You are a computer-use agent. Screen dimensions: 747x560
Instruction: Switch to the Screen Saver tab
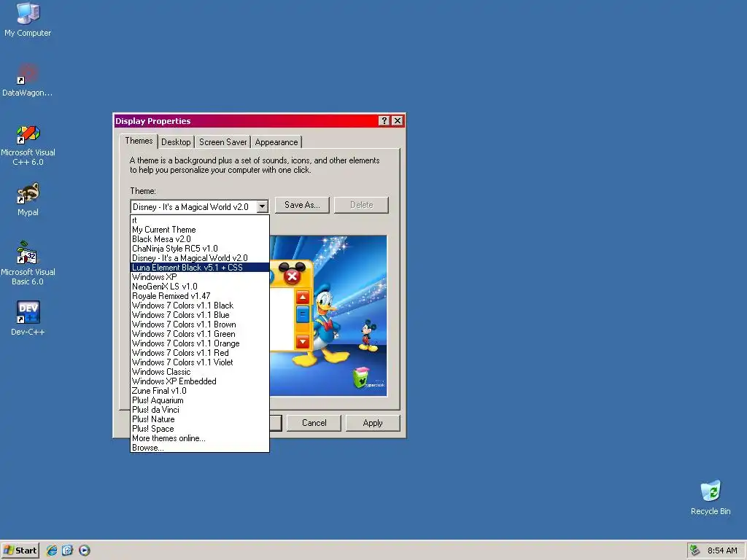coord(223,142)
